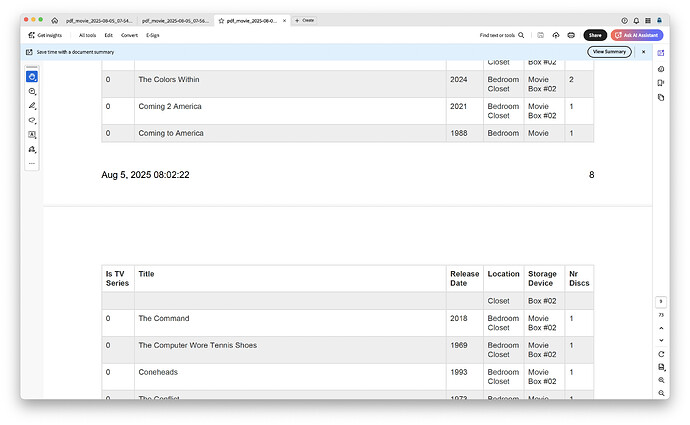Open the E-Sign menu
690x425 pixels.
point(153,35)
